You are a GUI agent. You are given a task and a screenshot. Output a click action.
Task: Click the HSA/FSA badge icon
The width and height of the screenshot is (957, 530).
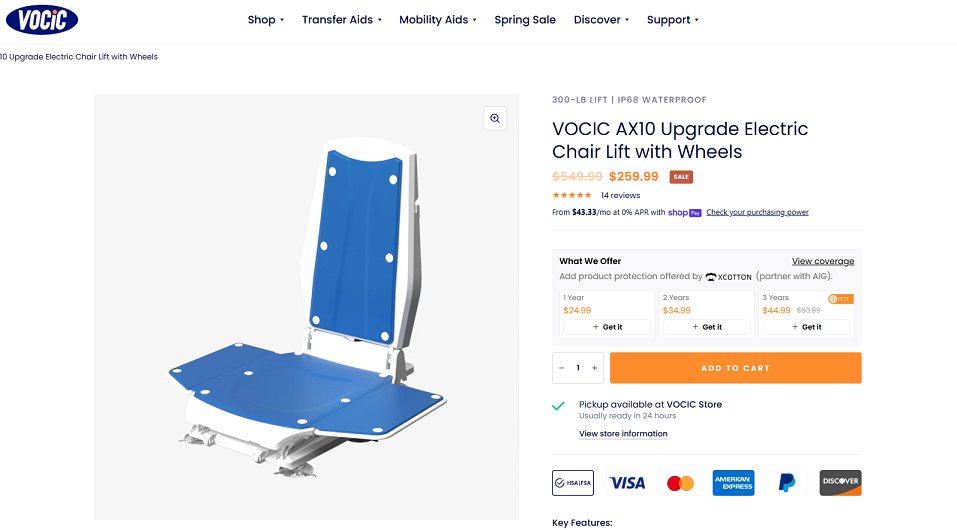point(573,483)
